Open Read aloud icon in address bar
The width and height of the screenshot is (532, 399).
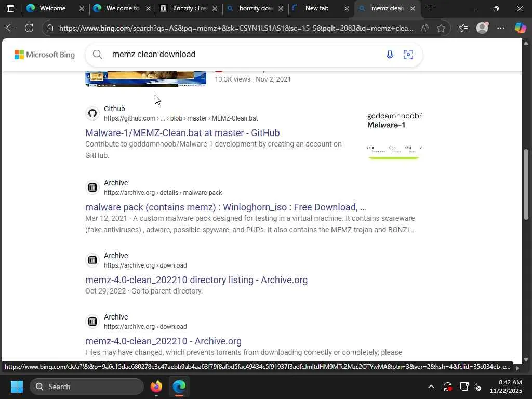pyautogui.click(x=424, y=28)
